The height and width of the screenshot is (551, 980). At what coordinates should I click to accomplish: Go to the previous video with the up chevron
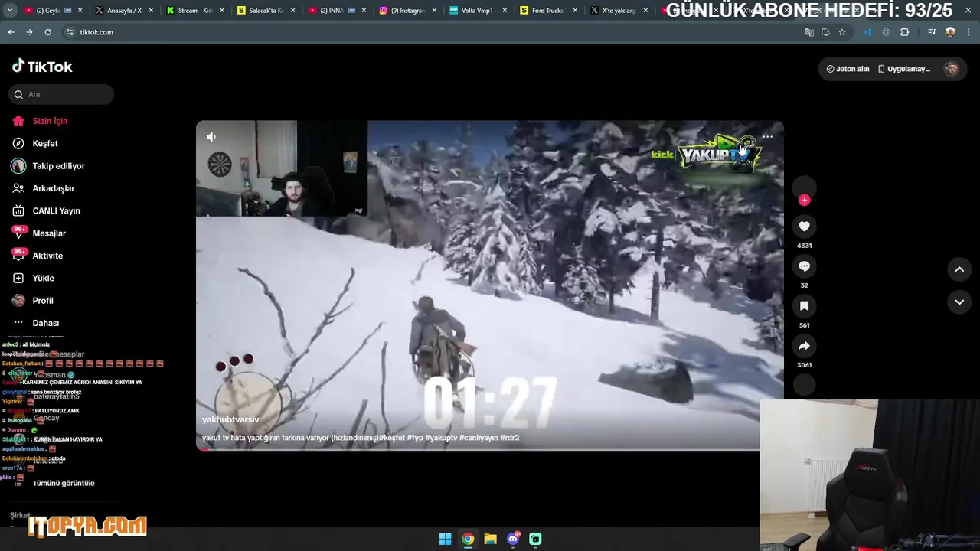click(959, 269)
